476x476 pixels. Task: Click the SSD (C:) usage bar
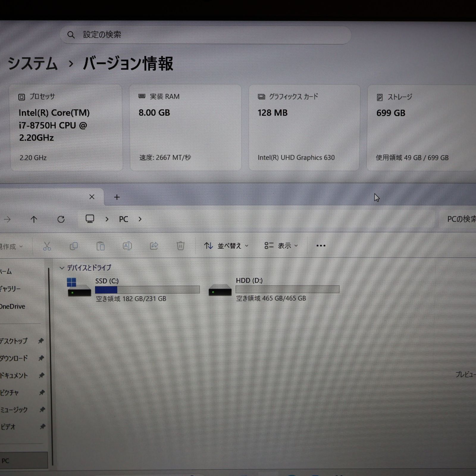147,289
